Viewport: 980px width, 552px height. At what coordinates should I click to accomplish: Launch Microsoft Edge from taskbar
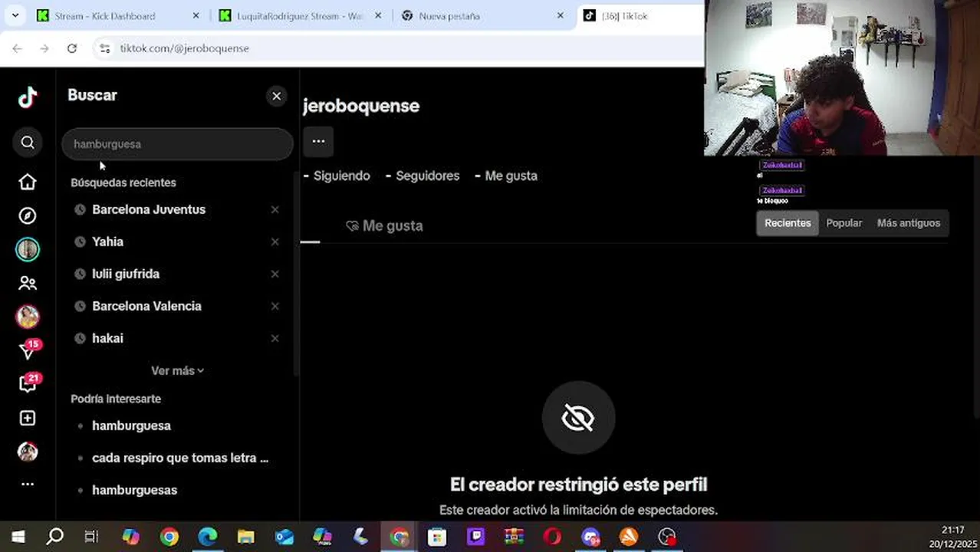tap(207, 537)
